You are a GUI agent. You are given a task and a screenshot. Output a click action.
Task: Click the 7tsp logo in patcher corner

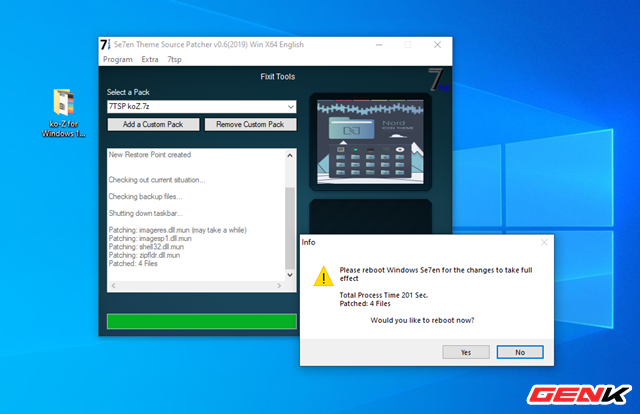439,80
